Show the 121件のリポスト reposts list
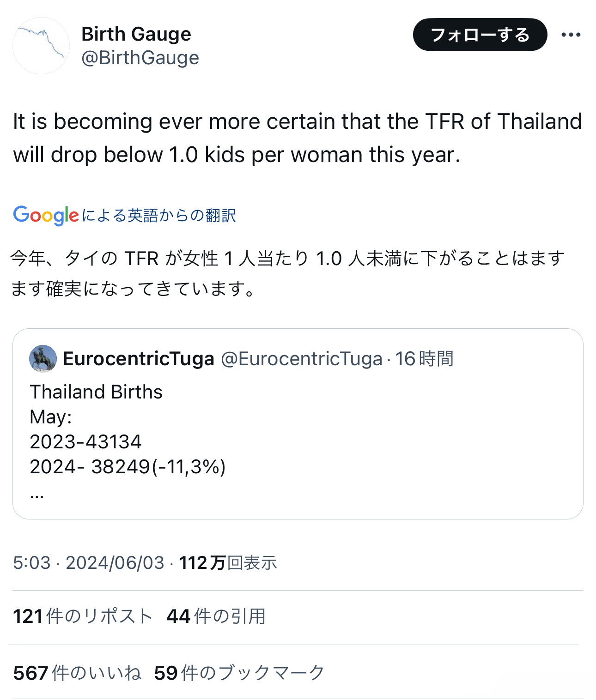This screenshot has width=596, height=700. coord(83,616)
